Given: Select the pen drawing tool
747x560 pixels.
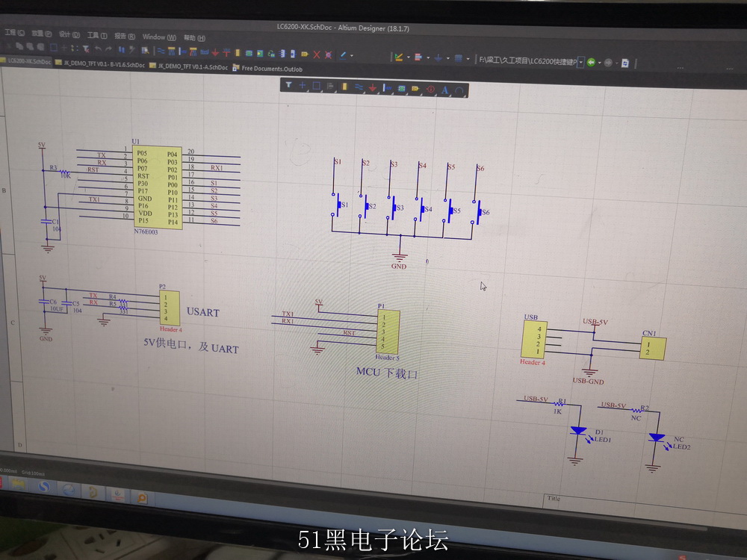Looking at the screenshot, I should click(343, 55).
